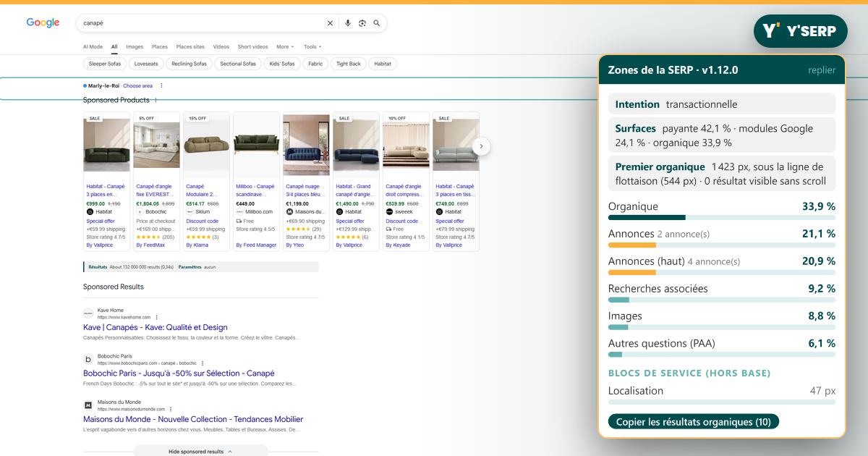This screenshot has width=868, height=456.
Task: Click the By FeedMax link
Action: (x=150, y=245)
